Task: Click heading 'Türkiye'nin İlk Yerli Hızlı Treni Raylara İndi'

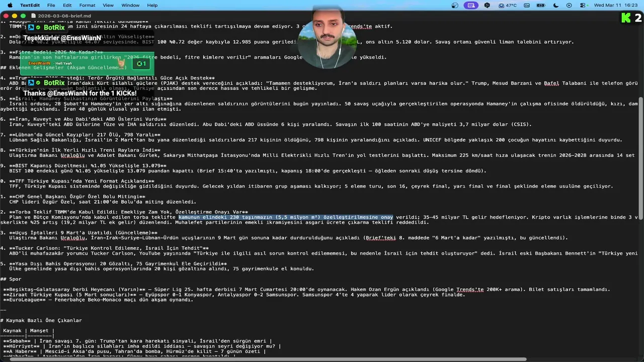Action: point(85,150)
